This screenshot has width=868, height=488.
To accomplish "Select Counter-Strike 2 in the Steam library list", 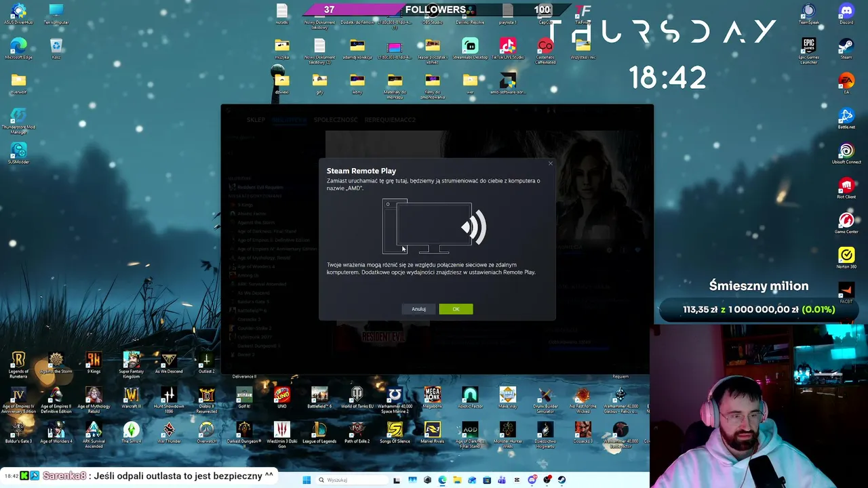I will (254, 328).
